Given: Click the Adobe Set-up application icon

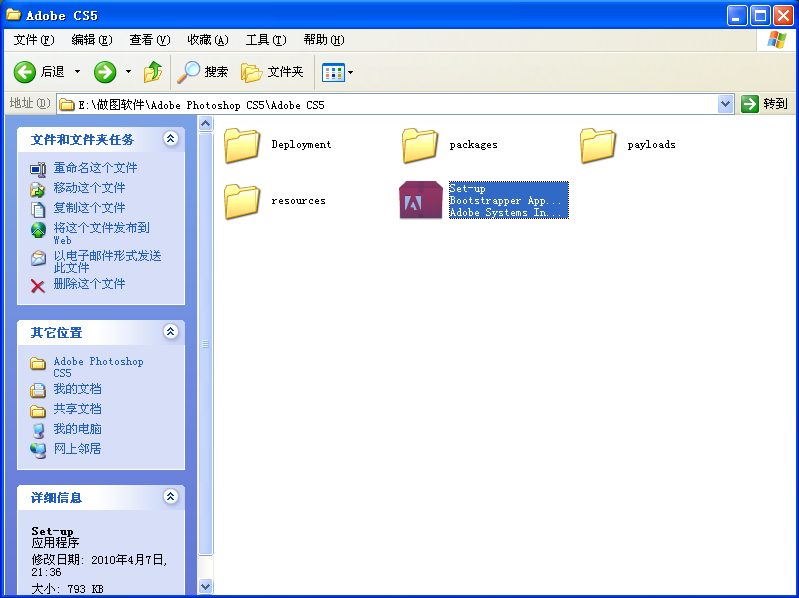Looking at the screenshot, I should pyautogui.click(x=420, y=200).
